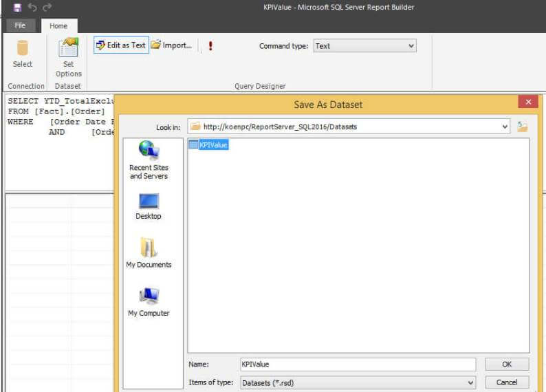Open Recent Sites and Servers
This screenshot has width=546, height=392.
click(x=149, y=160)
